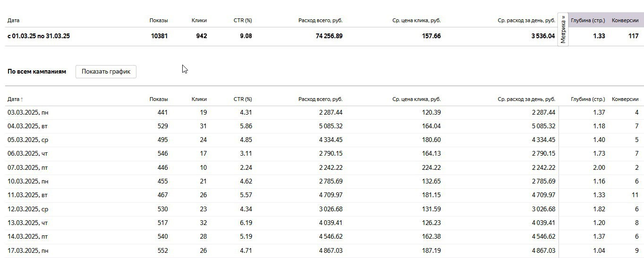The width and height of the screenshot is (644, 258).
Task: Click daily table's "Ср. расход за день, руб." header
Action: point(526,99)
